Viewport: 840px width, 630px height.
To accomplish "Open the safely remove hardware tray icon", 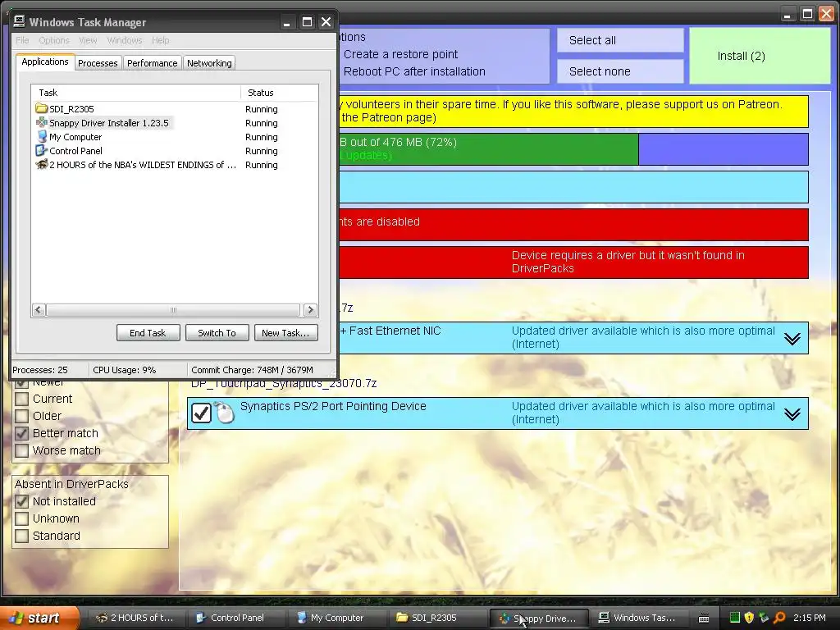I will click(764, 618).
